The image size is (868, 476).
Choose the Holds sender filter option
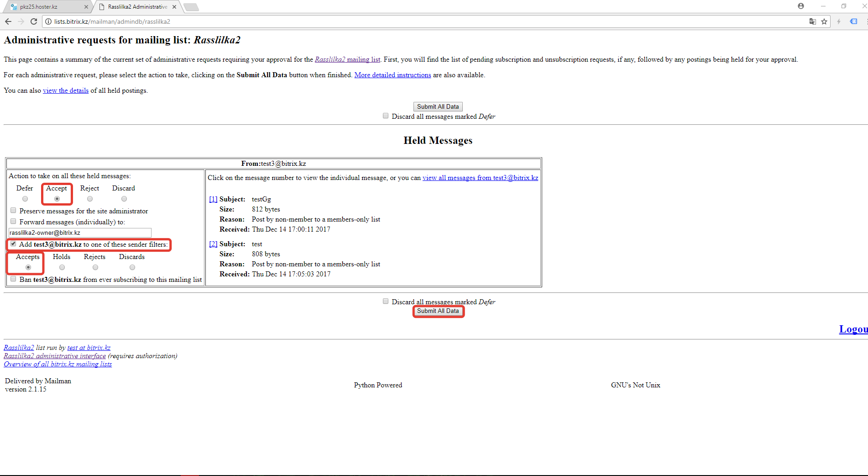tap(62, 267)
